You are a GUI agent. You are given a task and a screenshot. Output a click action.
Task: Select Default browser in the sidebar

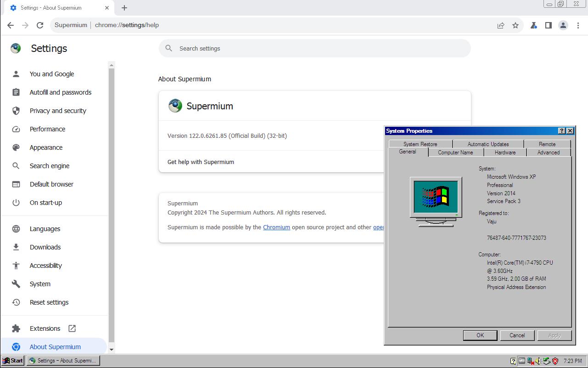pos(54,184)
